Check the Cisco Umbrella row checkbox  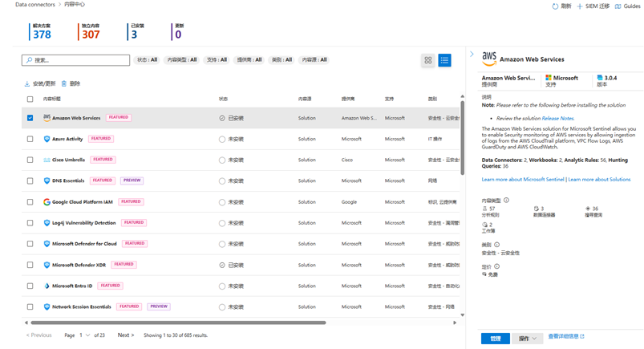[30, 160]
